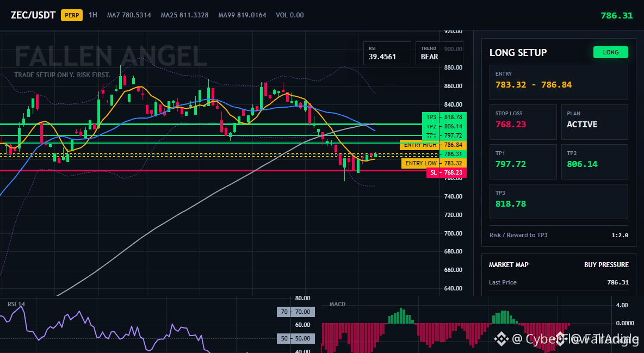The width and height of the screenshot is (644, 353).
Task: Click the 806.14 TP2 chart price tag
Action: (x=444, y=127)
